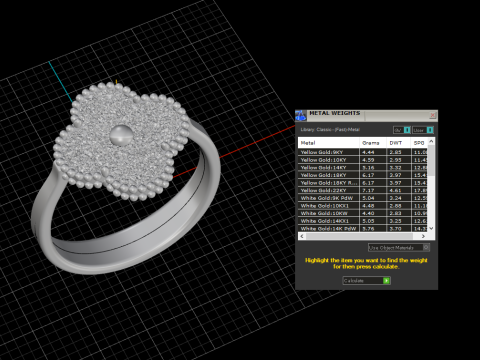Image resolution: width=480 pixels, height=360 pixels.
Task: Select the White Gold:10KX1 row
Action: tap(363, 206)
